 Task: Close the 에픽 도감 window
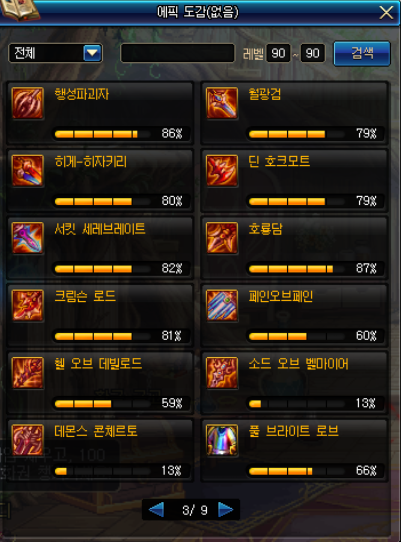pos(386,13)
